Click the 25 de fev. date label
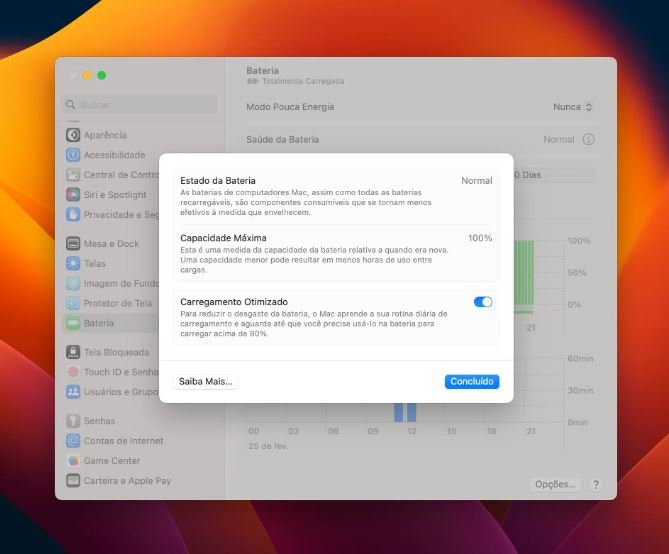669x554 pixels. pos(268,446)
